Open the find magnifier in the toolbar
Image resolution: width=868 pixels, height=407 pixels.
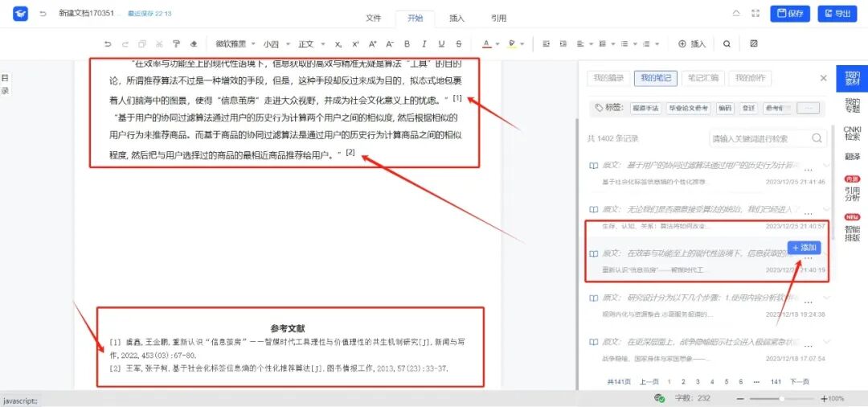[x=727, y=43]
